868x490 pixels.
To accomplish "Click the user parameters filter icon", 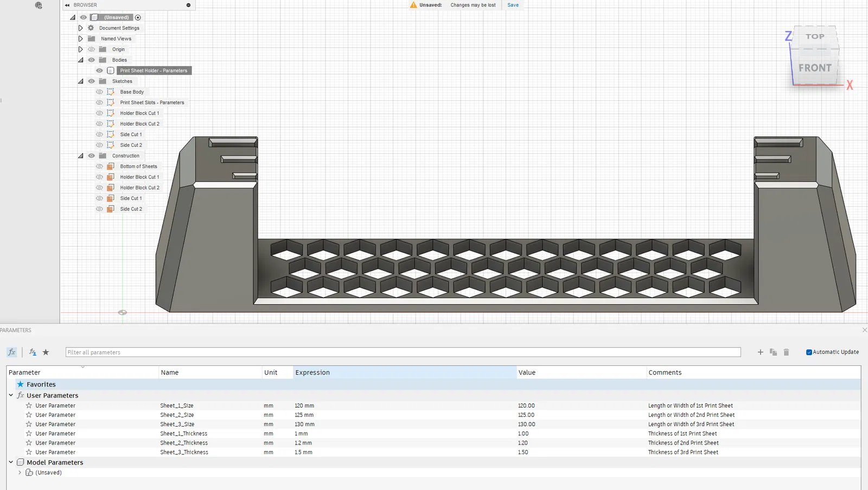I will point(33,352).
